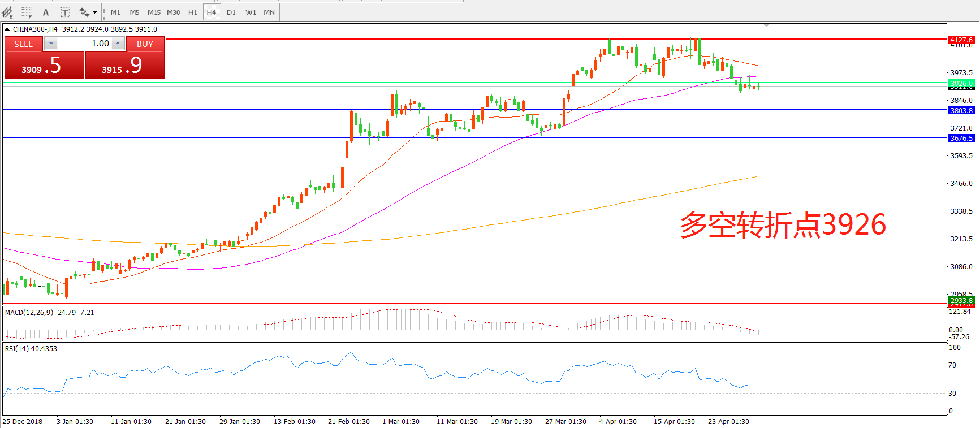Switch chart to D1 timeframe
Image resolution: width=980 pixels, height=428 pixels.
(x=231, y=12)
